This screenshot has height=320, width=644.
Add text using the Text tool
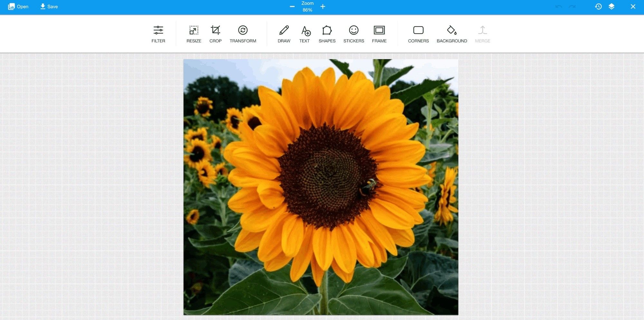(304, 34)
